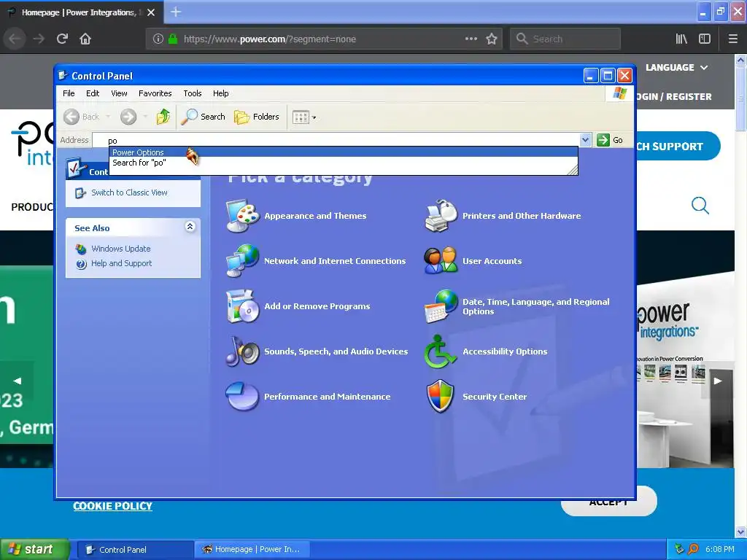Click the Control Panel taskbar button
This screenshot has height=560, width=747.
(x=135, y=550)
